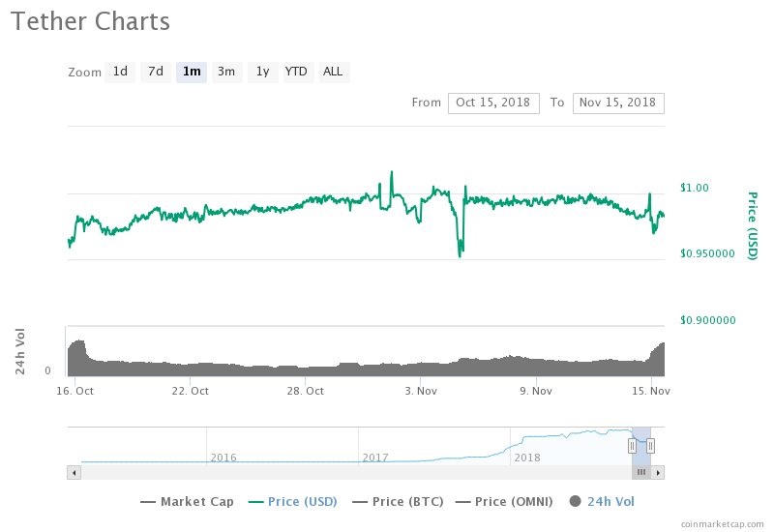This screenshot has width=774, height=532.
Task: Click the 22. Oct axis label
Action: pyautogui.click(x=190, y=392)
